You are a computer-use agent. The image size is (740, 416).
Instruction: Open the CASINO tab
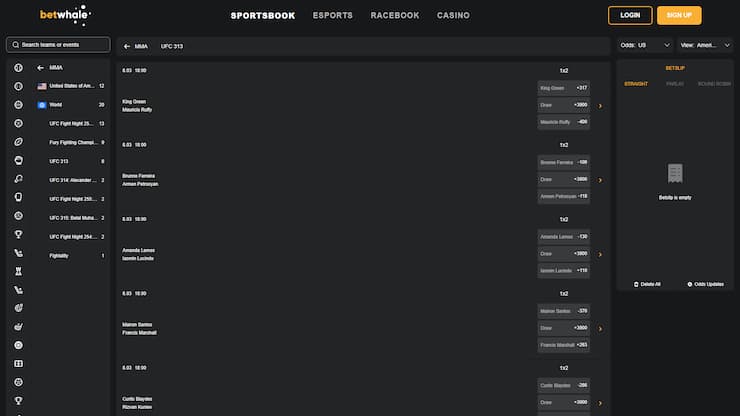453,16
